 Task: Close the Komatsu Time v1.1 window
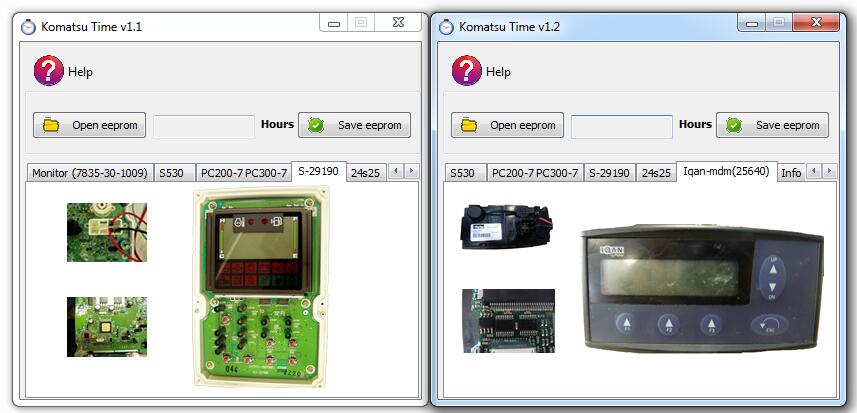398,23
